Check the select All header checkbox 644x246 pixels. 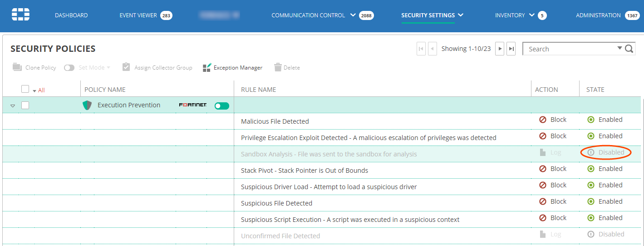[x=25, y=89]
